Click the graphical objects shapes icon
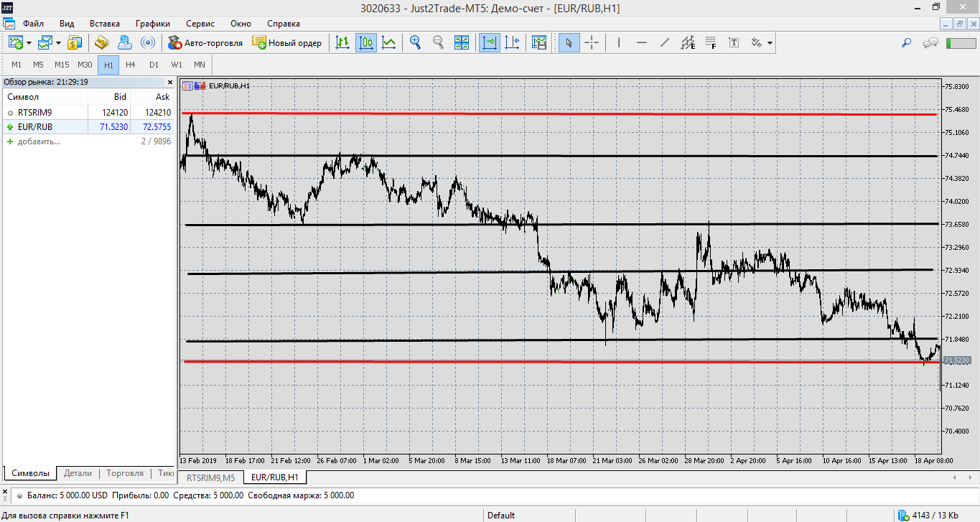 [756, 42]
